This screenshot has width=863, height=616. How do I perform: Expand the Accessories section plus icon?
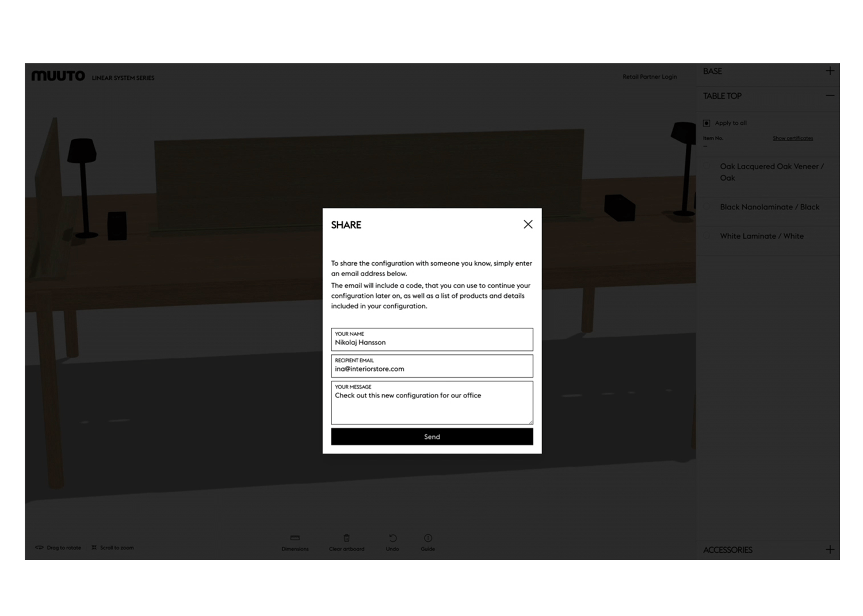[830, 549]
